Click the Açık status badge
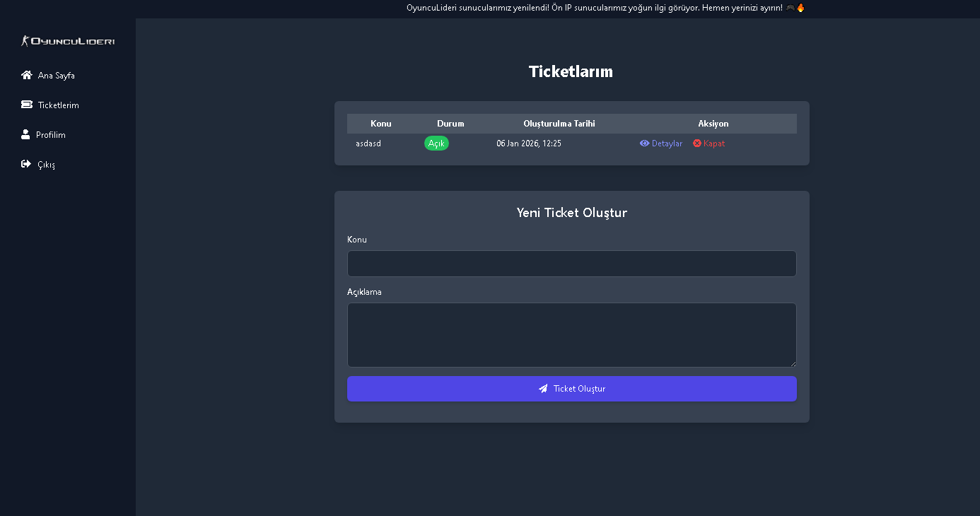980x516 pixels. pos(436,143)
